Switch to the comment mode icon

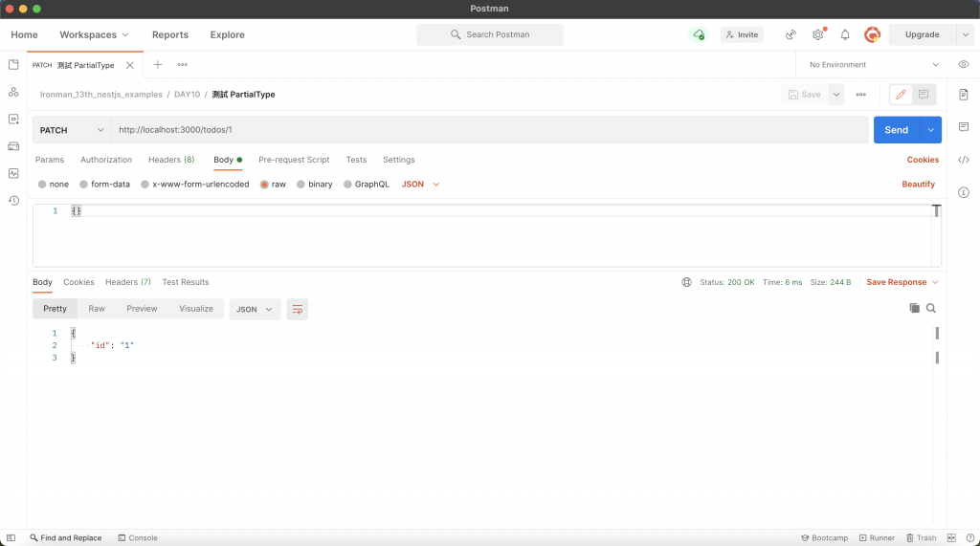point(924,95)
